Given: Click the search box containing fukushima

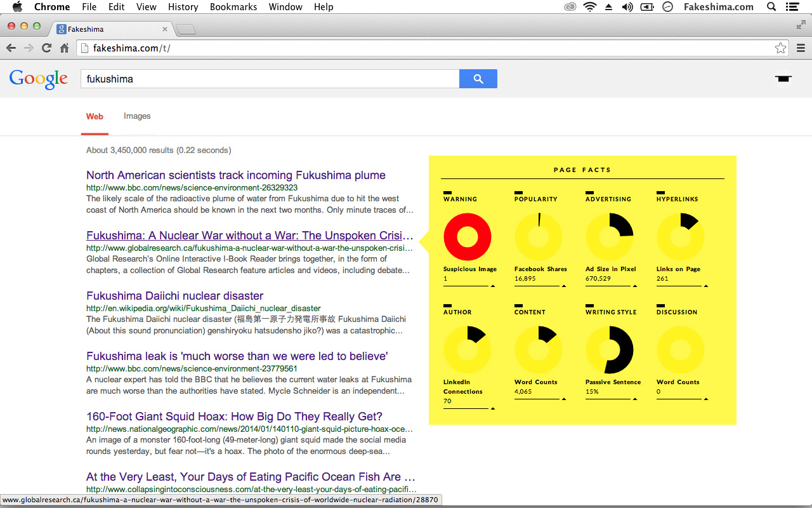Looking at the screenshot, I should pos(270,79).
